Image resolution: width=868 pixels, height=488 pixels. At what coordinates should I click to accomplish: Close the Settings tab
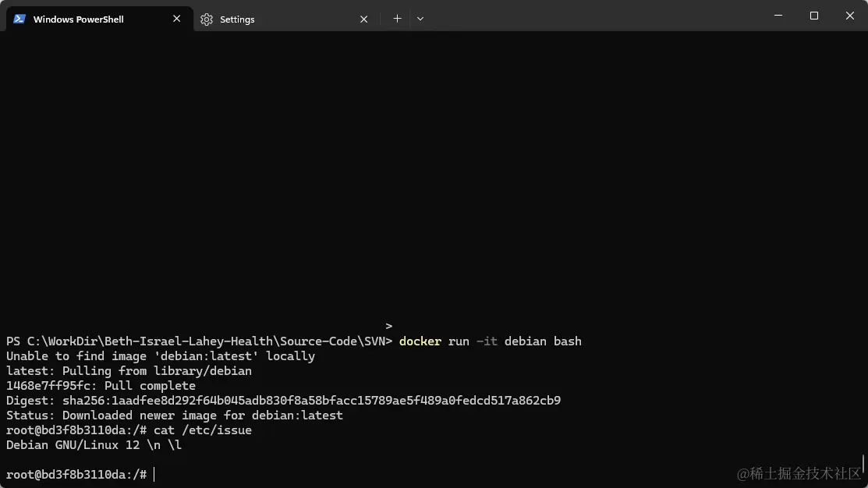[x=363, y=19]
